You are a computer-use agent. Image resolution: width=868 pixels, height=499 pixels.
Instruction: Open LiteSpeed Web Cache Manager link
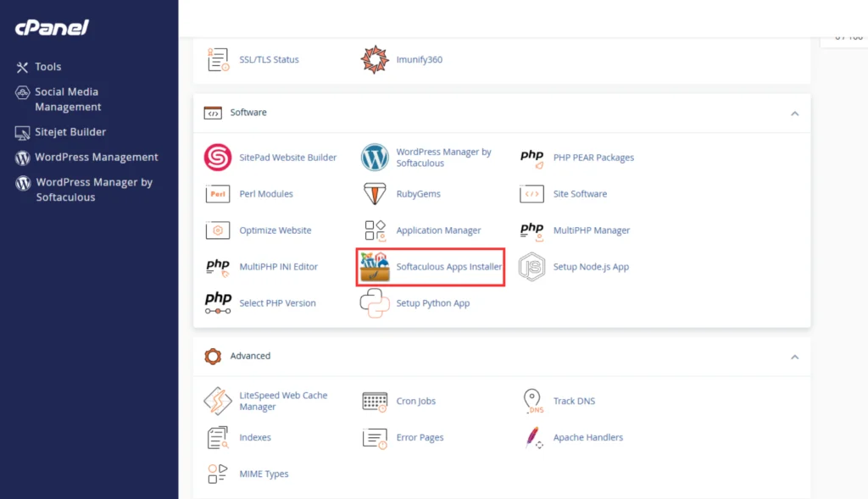(x=283, y=401)
